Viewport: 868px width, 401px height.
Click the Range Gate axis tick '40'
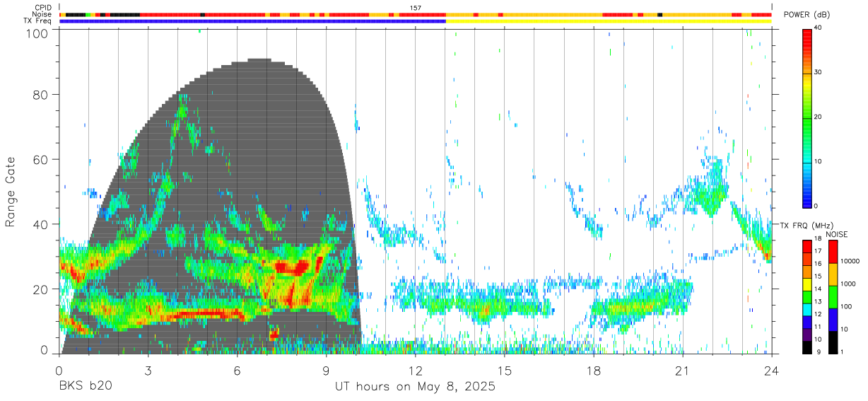[42, 224]
